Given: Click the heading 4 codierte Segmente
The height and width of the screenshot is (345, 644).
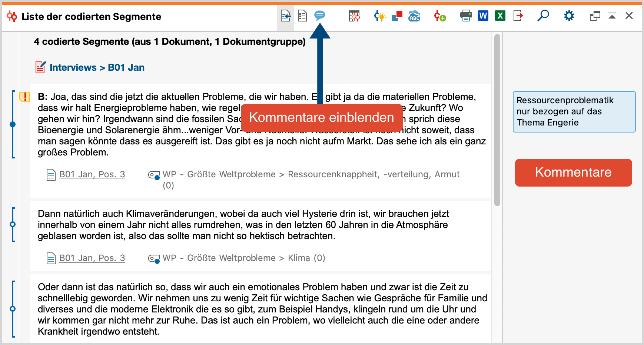Looking at the screenshot, I should pyautogui.click(x=170, y=41).
